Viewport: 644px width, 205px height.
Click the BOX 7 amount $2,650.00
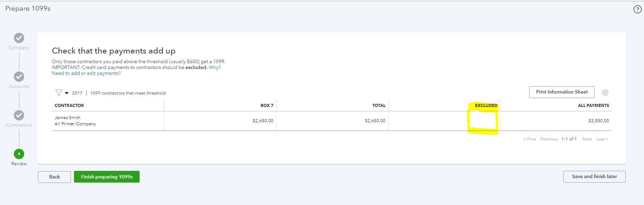tap(263, 121)
